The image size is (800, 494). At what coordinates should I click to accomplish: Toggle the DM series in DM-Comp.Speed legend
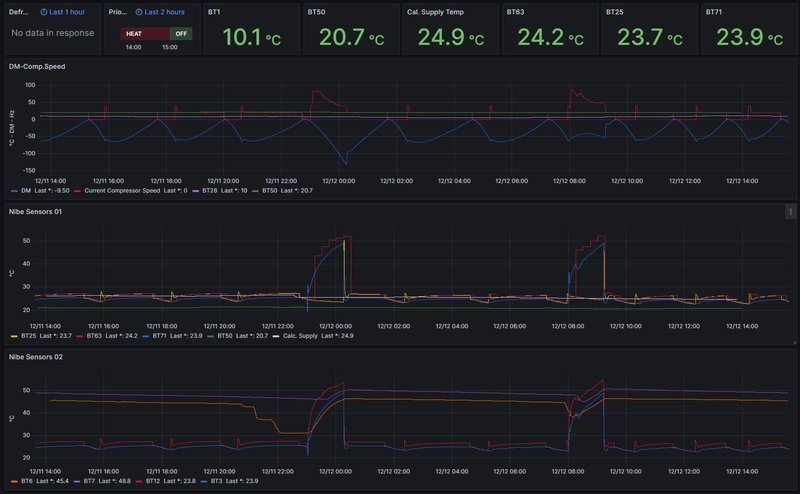tap(26, 191)
